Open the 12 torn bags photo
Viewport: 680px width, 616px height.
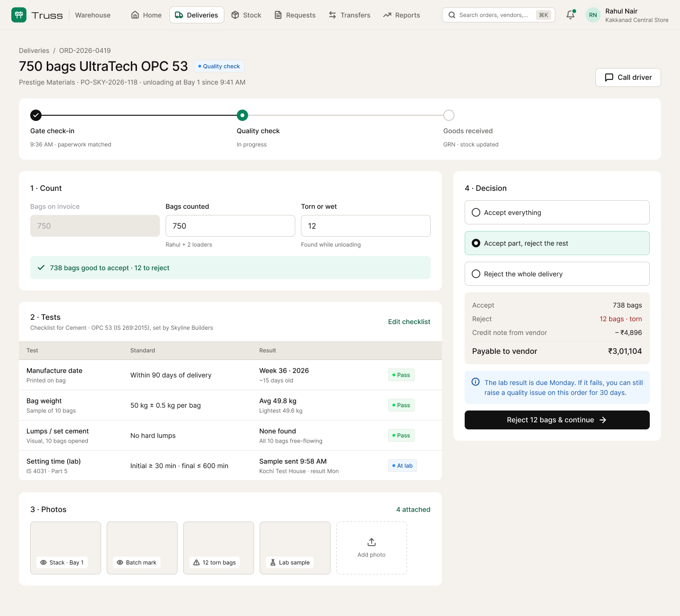(x=219, y=548)
